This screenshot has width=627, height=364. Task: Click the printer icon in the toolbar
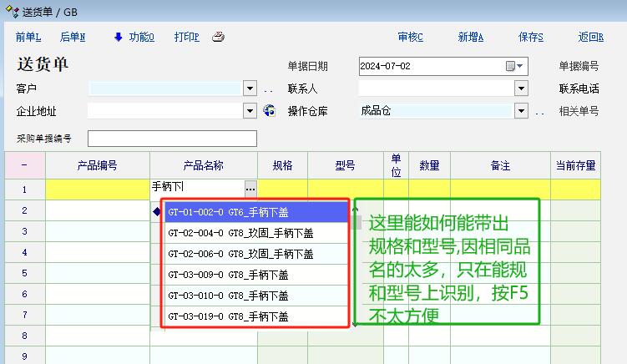click(218, 37)
